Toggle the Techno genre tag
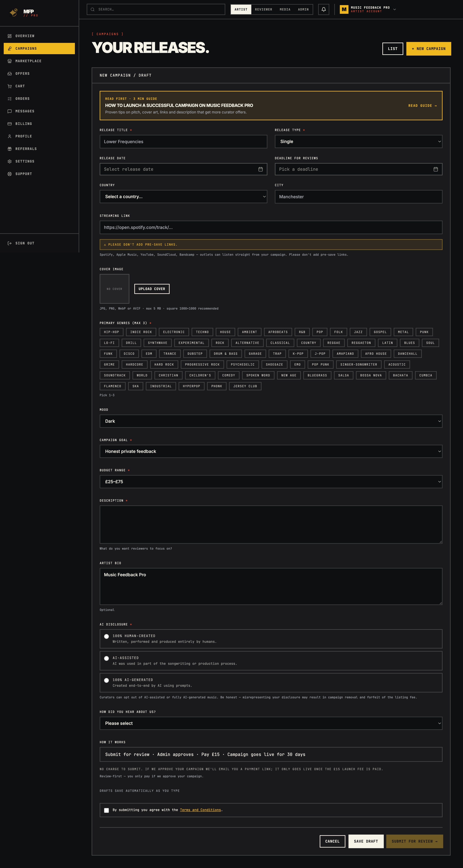The image size is (463, 868). [x=202, y=332]
